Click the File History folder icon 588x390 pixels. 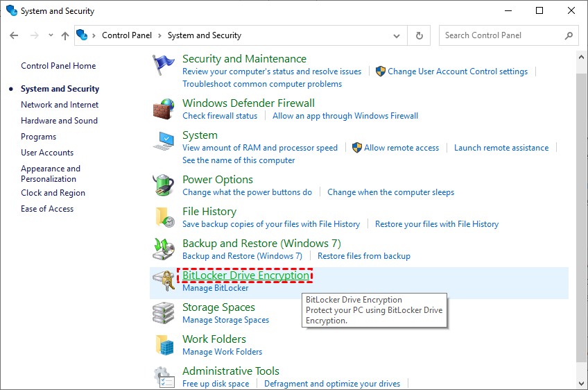click(164, 217)
